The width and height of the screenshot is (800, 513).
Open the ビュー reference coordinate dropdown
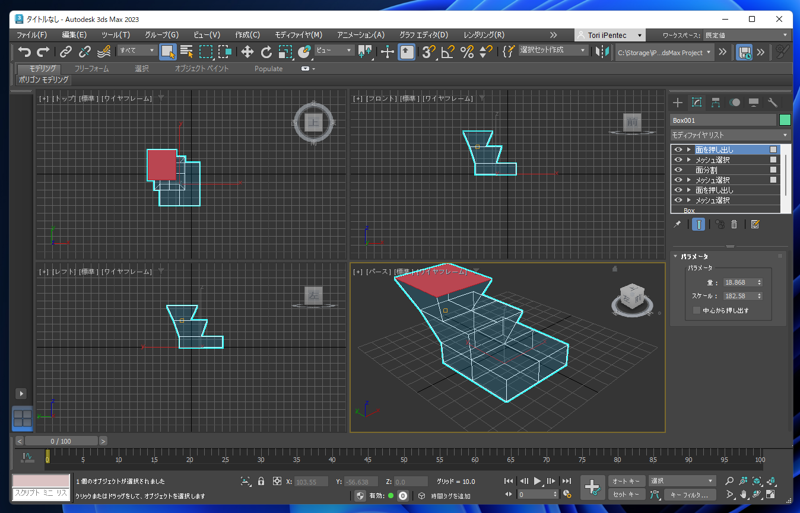pos(334,51)
